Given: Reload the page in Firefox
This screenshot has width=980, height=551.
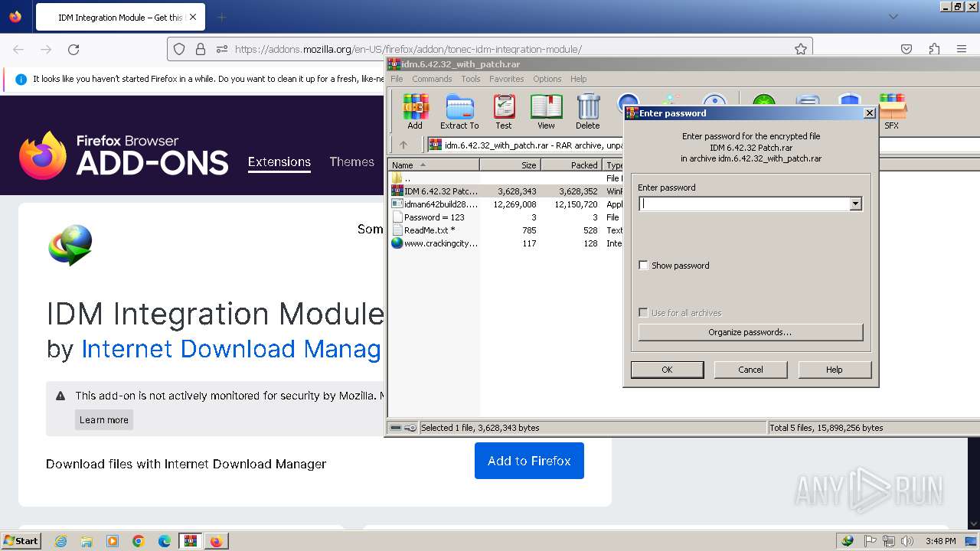Looking at the screenshot, I should click(x=73, y=49).
